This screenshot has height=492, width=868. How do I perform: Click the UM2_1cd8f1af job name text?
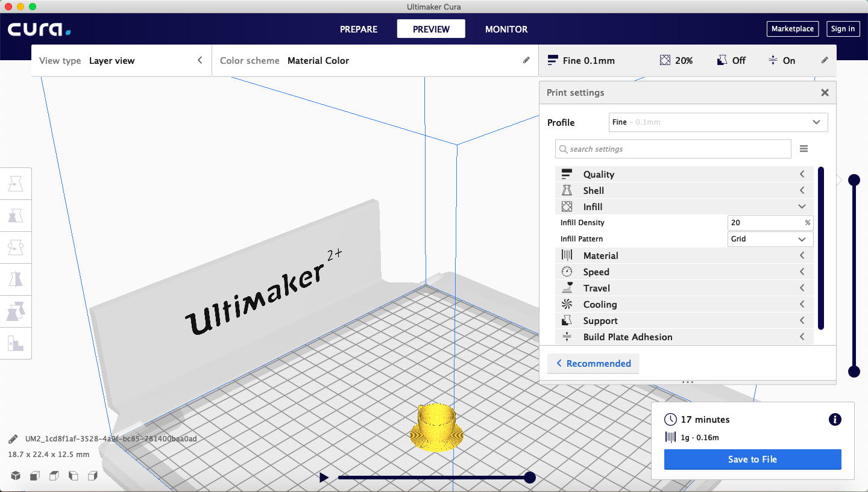point(111,439)
